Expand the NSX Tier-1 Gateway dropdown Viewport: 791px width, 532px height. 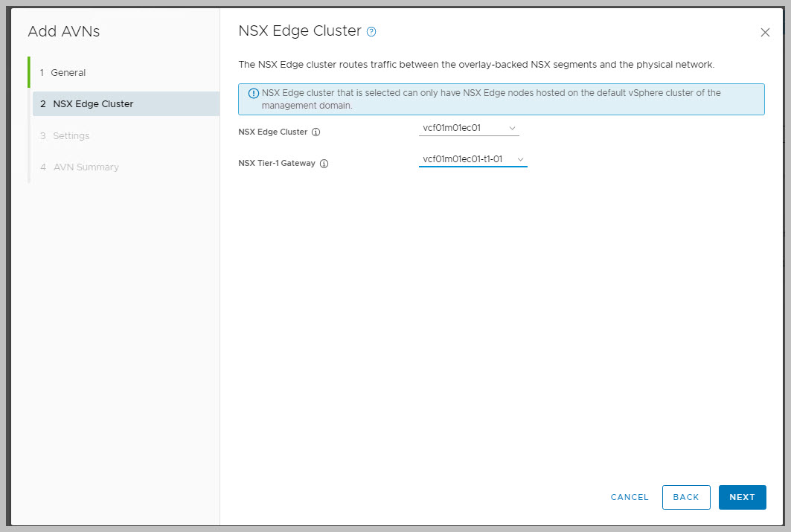[473, 159]
